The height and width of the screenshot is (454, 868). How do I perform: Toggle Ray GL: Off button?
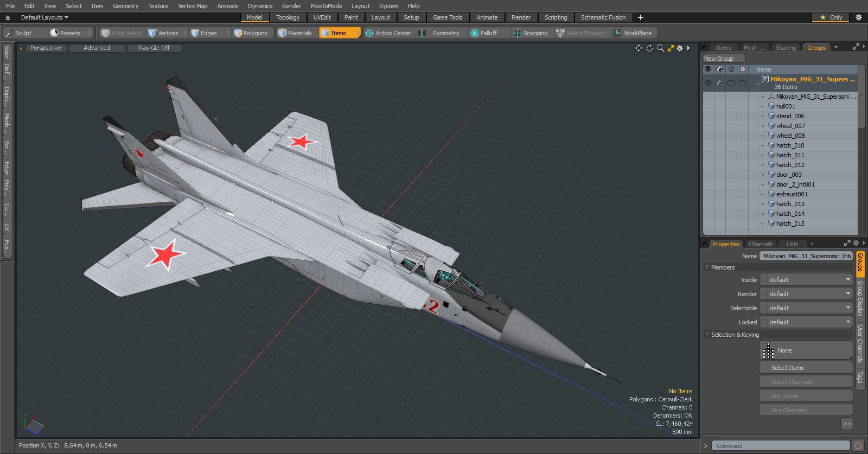tap(154, 48)
